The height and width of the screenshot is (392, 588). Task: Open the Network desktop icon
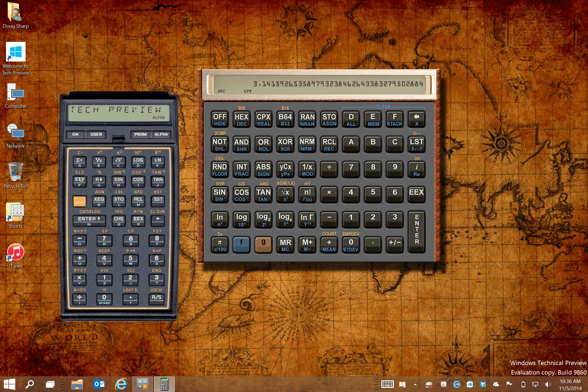(x=16, y=136)
